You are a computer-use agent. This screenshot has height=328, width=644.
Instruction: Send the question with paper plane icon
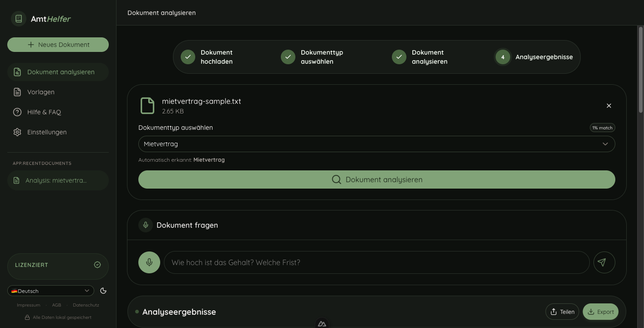click(x=604, y=262)
